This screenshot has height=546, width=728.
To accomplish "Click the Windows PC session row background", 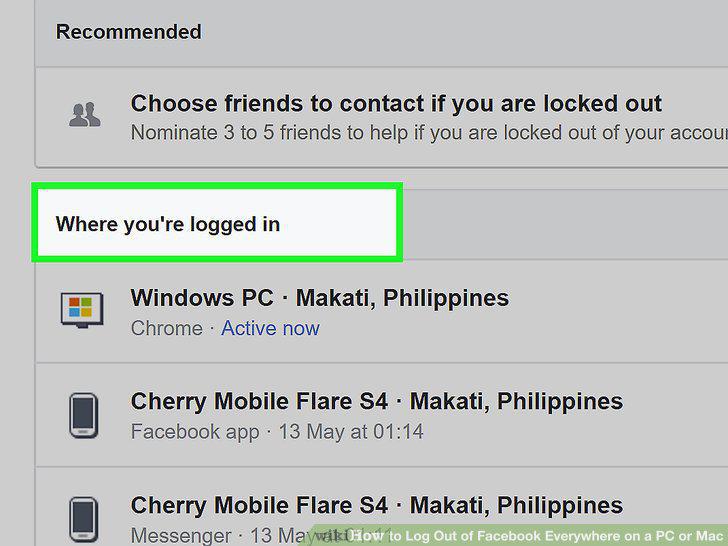I will coord(382,312).
